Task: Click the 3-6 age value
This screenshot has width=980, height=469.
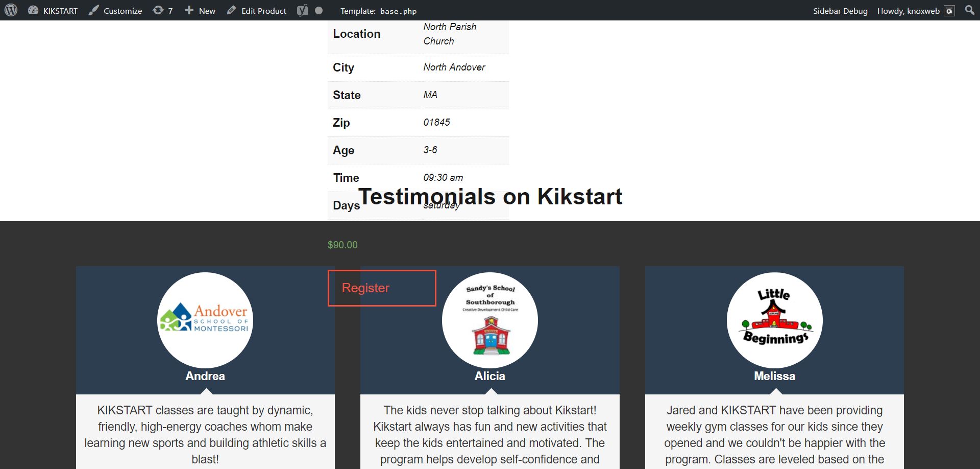Action: [430, 150]
